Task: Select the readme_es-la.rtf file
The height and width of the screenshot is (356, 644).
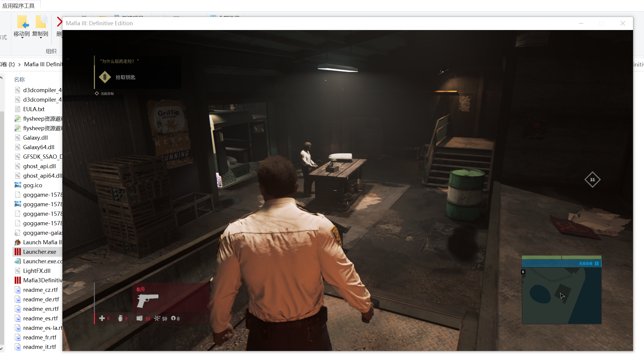Action: click(39, 328)
